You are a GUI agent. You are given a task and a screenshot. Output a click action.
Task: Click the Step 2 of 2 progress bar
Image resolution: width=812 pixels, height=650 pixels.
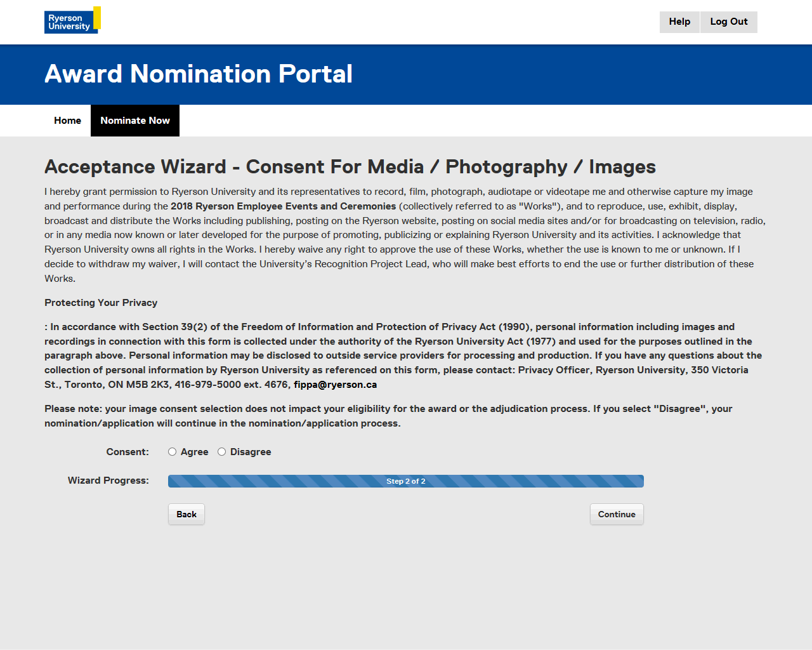[x=406, y=481]
